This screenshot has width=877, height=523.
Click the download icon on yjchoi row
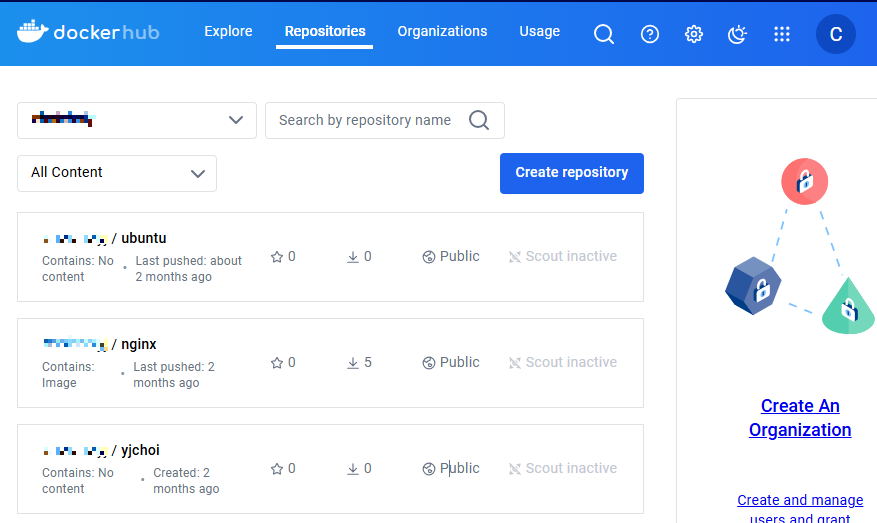click(353, 469)
